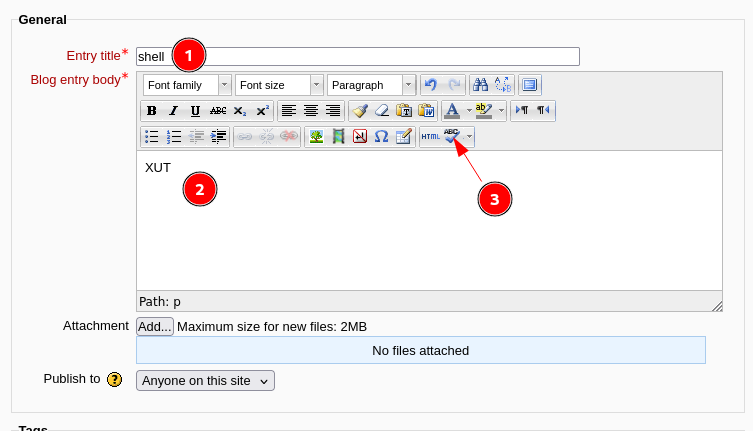Click inside the blog entry body text area
The image size is (753, 431).
click(429, 221)
